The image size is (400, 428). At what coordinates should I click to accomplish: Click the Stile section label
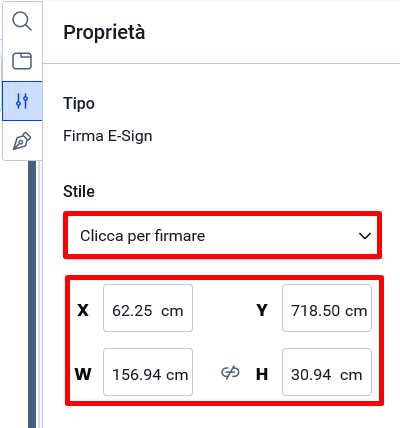tap(79, 191)
